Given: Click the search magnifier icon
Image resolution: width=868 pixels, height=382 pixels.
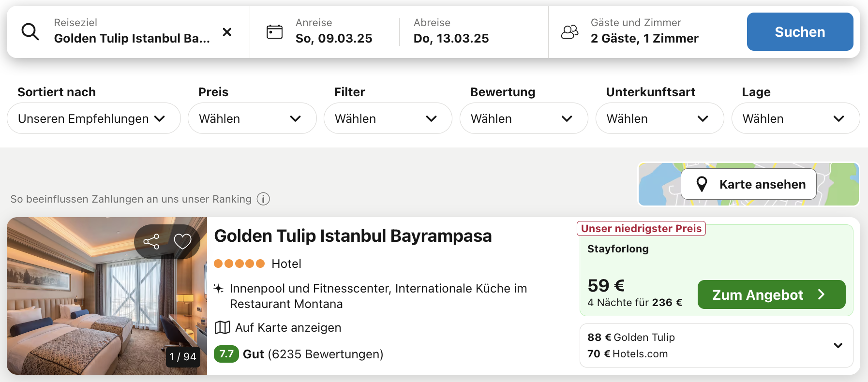Looking at the screenshot, I should [x=30, y=32].
